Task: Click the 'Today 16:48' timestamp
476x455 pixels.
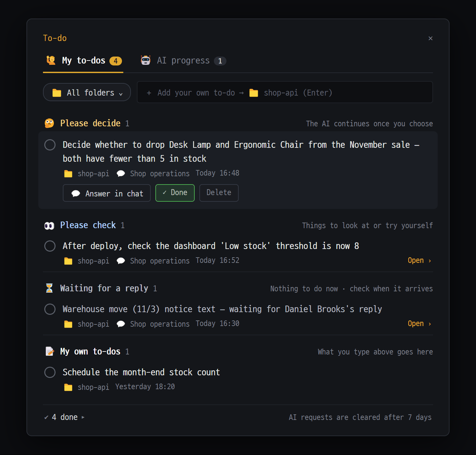Action: [218, 173]
